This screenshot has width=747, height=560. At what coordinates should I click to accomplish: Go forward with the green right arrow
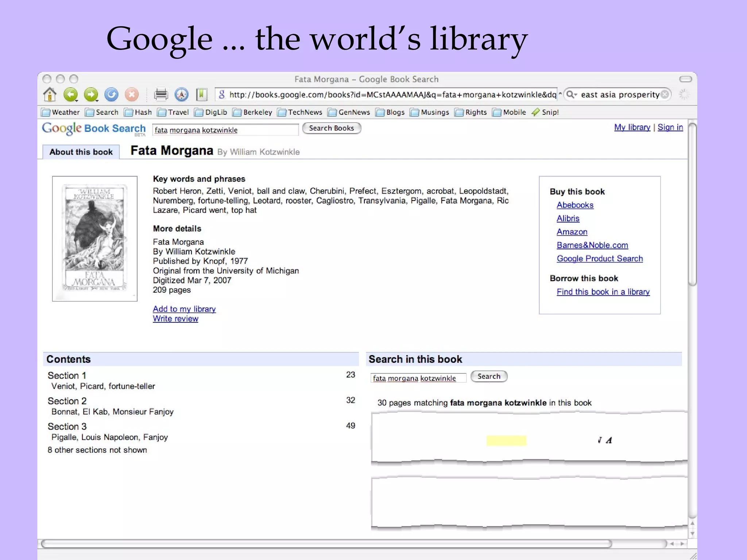tap(91, 94)
